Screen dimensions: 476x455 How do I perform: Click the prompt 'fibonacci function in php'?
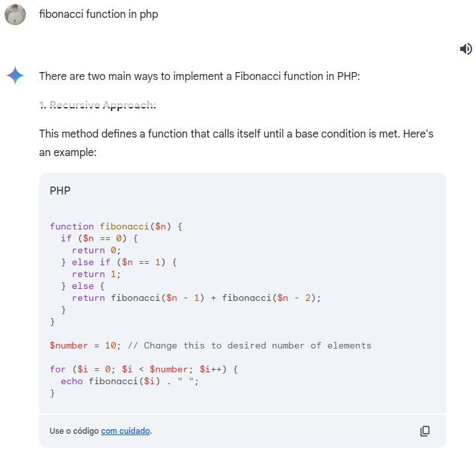(99, 15)
